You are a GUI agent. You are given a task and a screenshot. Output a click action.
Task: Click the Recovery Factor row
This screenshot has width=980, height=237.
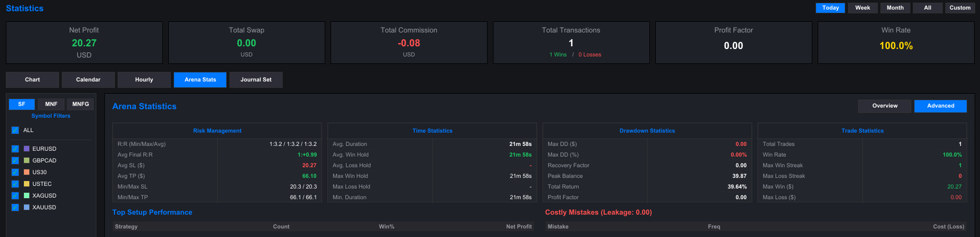point(647,166)
